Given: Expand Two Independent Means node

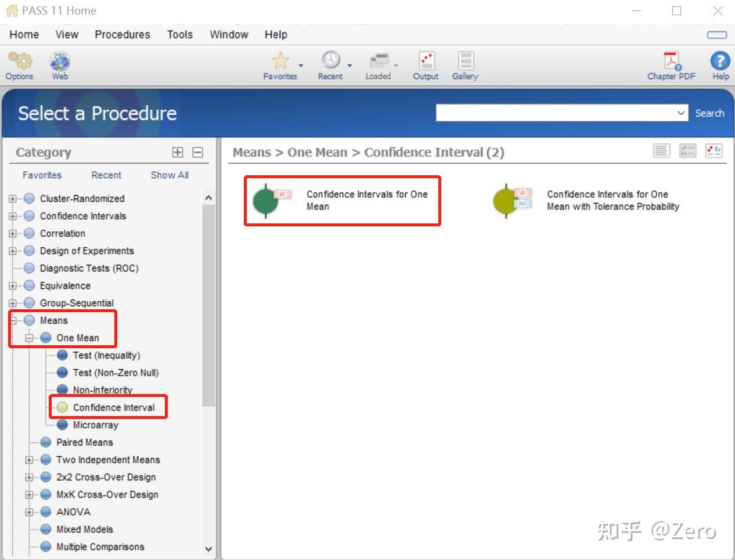Looking at the screenshot, I should [29, 460].
